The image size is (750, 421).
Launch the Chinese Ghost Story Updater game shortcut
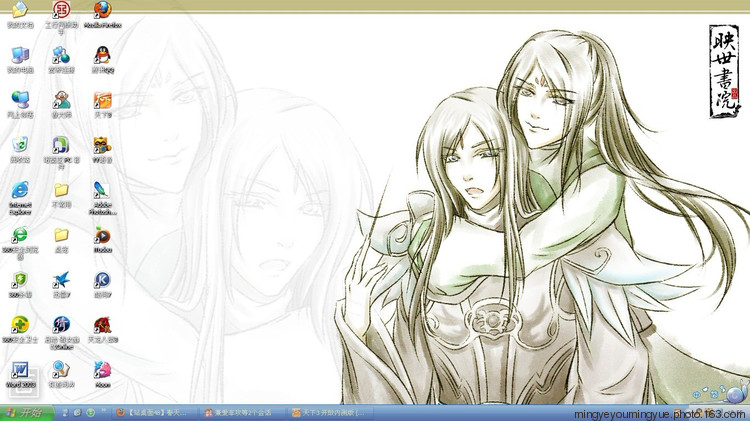61,325
